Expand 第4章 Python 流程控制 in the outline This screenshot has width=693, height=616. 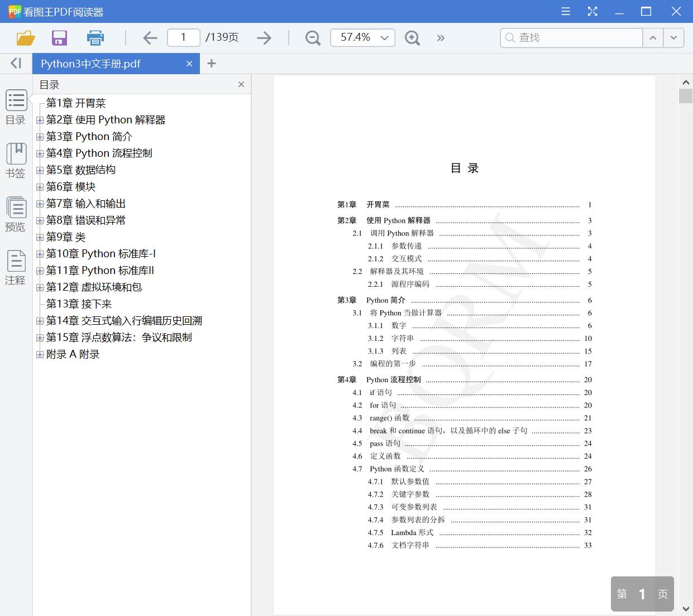40,153
